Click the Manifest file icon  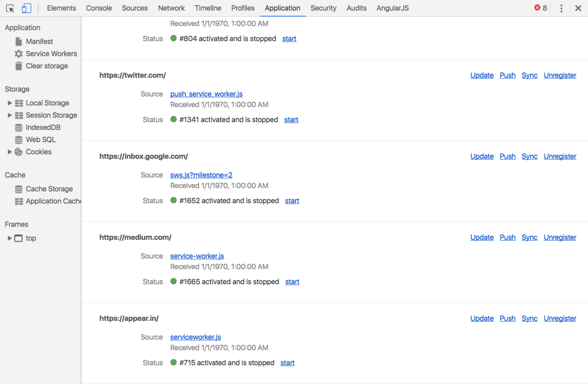(x=19, y=41)
